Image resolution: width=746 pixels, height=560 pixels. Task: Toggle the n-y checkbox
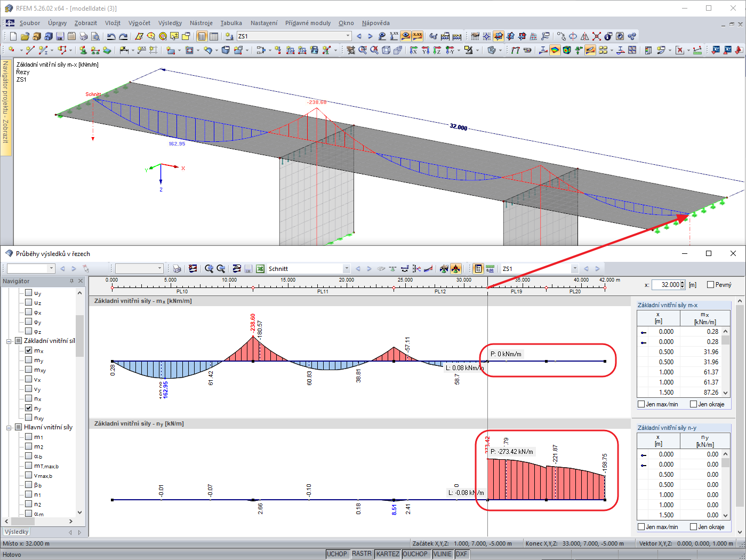coord(29,408)
